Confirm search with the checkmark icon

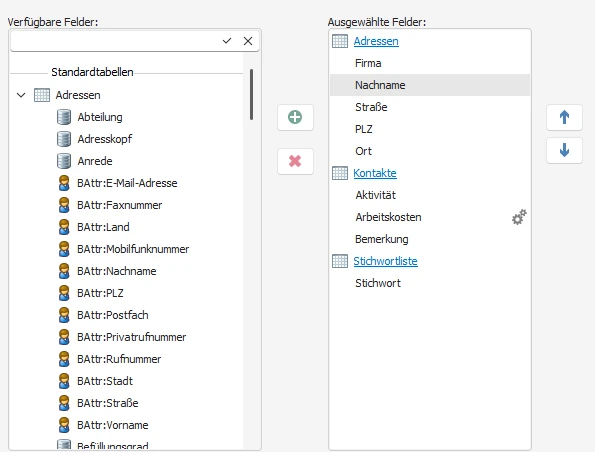(x=227, y=41)
